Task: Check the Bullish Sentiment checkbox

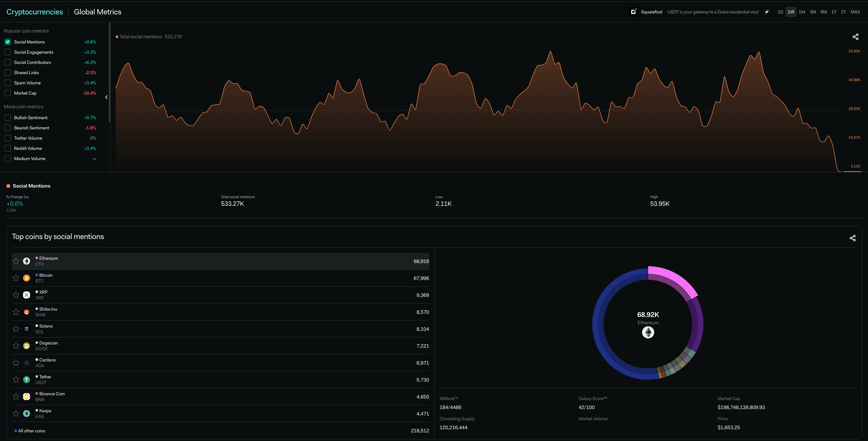Action: [8, 118]
